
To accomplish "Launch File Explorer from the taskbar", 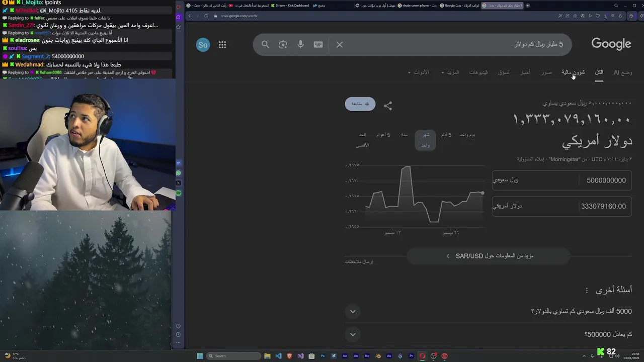I will (x=267, y=356).
